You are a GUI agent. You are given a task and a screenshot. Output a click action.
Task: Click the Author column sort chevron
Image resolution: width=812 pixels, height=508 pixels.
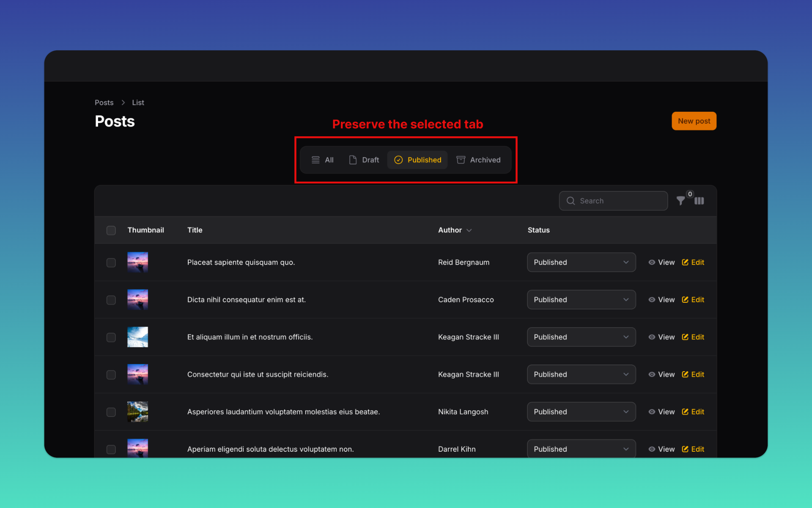[469, 230]
